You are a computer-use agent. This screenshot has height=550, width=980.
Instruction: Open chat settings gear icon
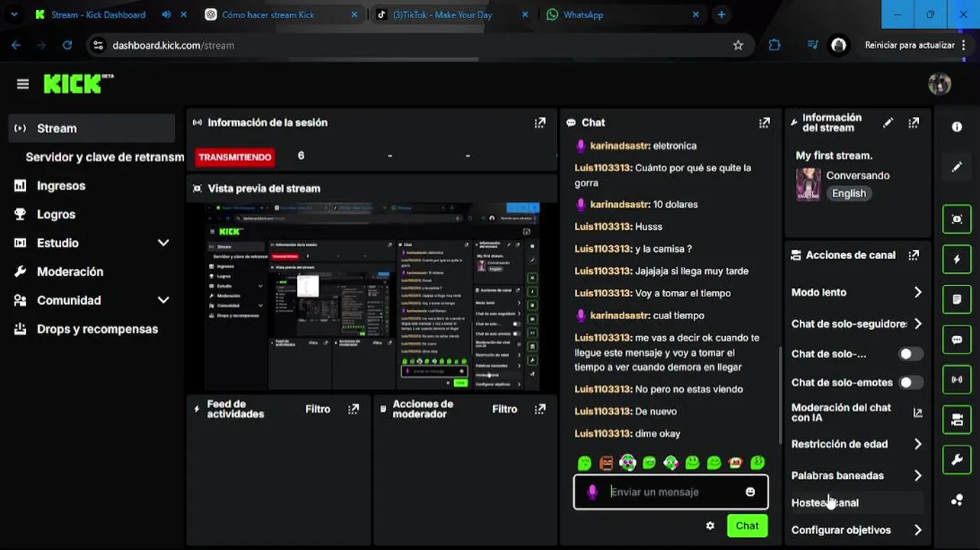[x=711, y=526]
